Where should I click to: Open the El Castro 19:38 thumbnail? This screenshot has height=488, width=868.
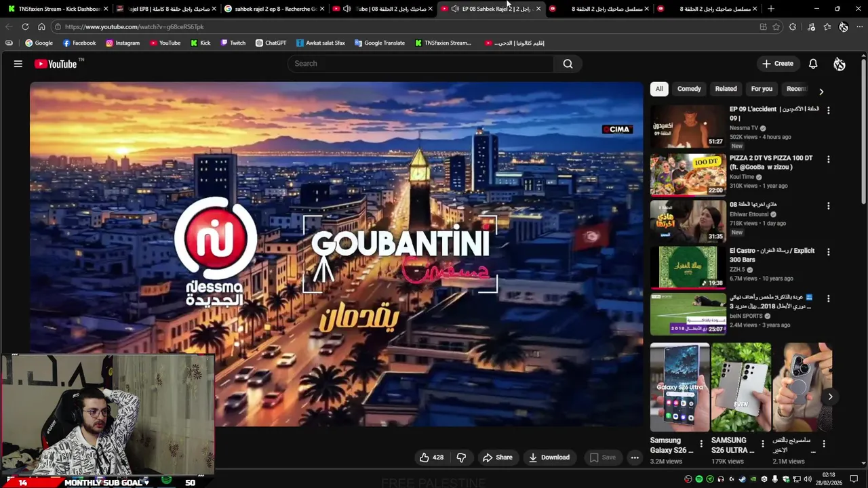688,267
